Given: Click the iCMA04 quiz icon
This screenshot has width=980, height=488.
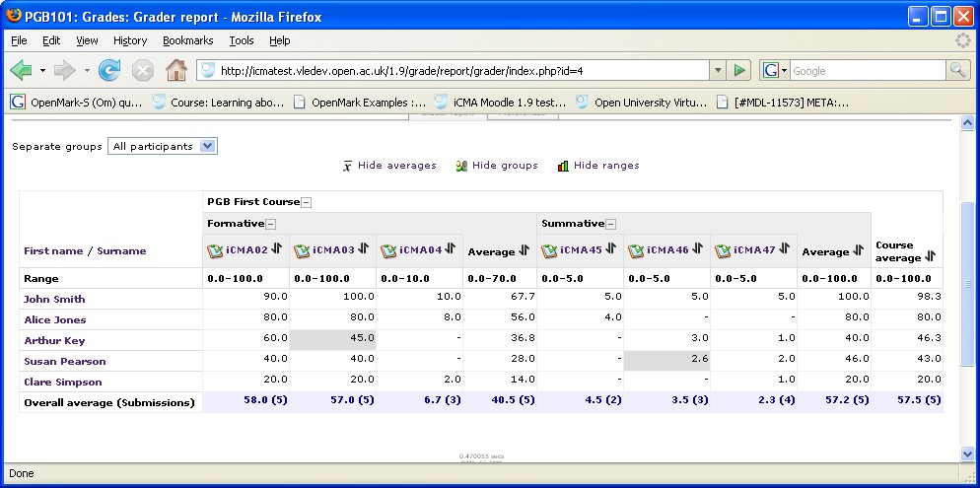Looking at the screenshot, I should [x=388, y=250].
